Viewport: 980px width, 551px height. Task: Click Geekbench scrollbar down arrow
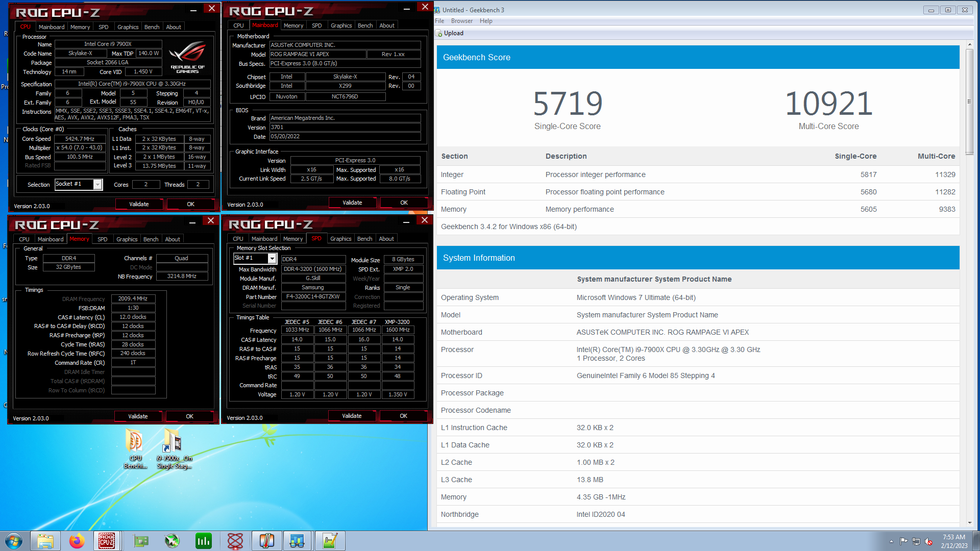click(969, 522)
